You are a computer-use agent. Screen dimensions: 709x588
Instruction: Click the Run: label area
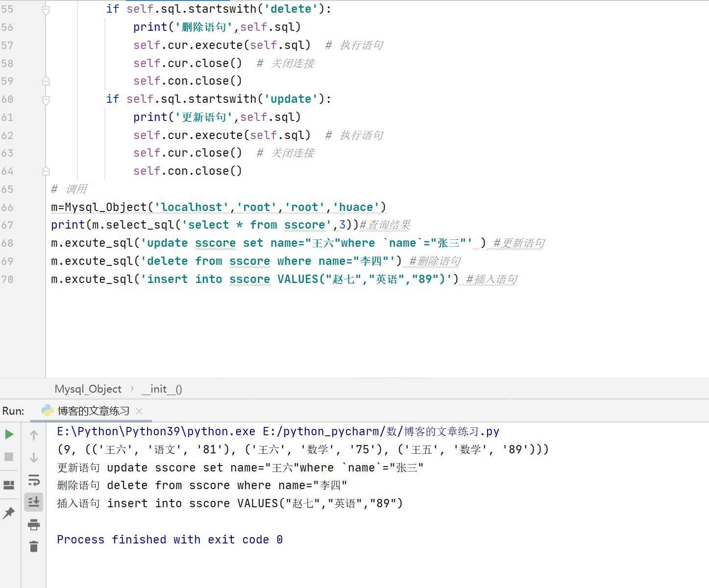pos(13,411)
